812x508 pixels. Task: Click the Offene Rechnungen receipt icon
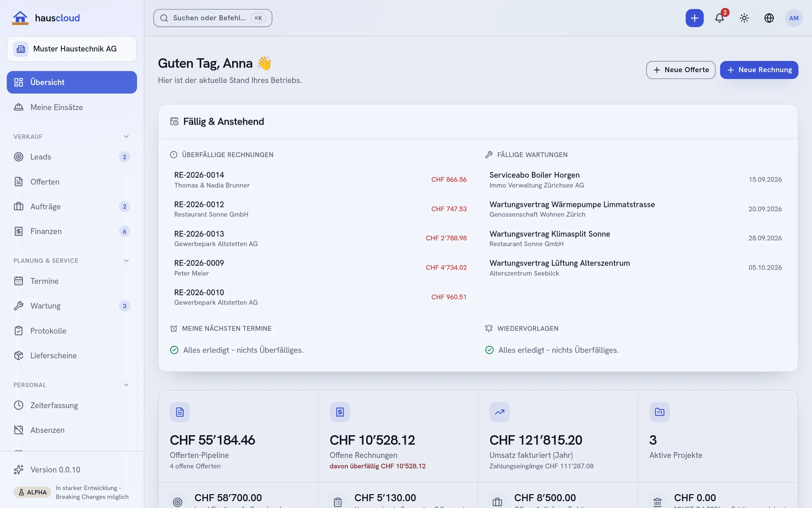pos(340,412)
